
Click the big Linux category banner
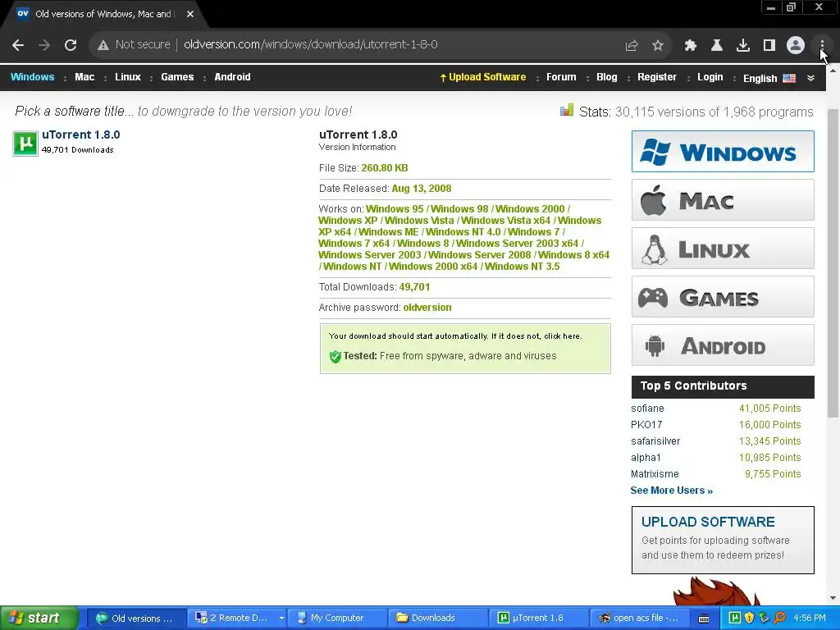[723, 249]
